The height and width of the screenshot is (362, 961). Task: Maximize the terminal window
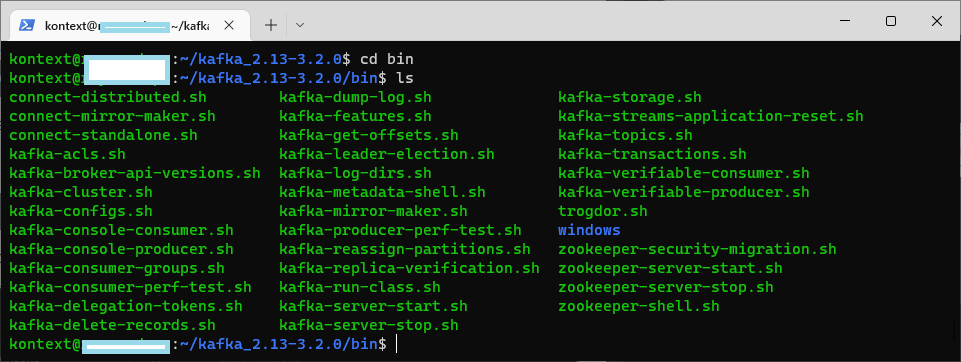(x=891, y=21)
